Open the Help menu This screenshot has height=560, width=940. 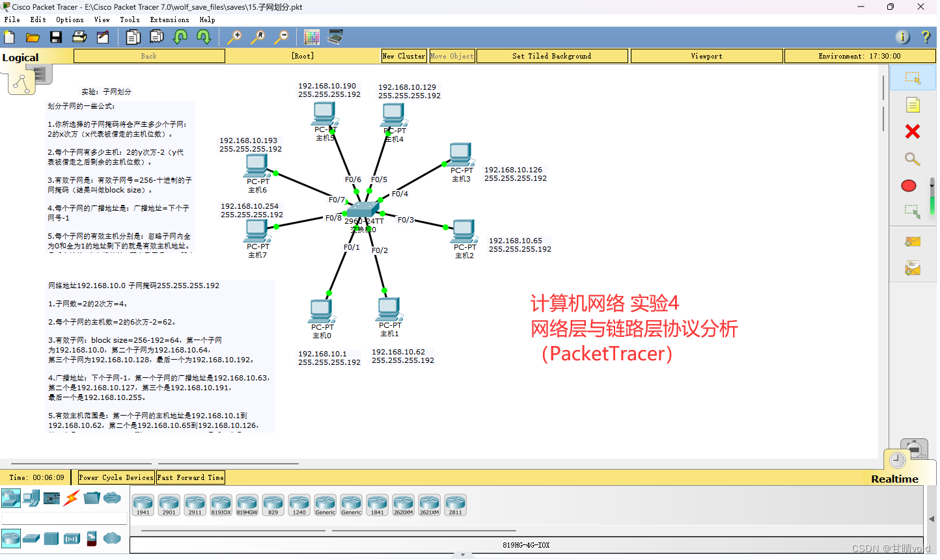pos(207,20)
